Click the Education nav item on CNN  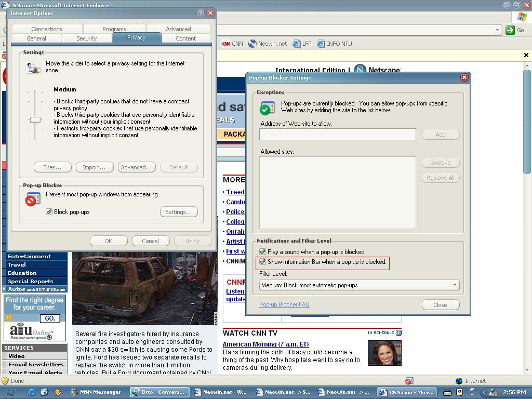pos(35,273)
